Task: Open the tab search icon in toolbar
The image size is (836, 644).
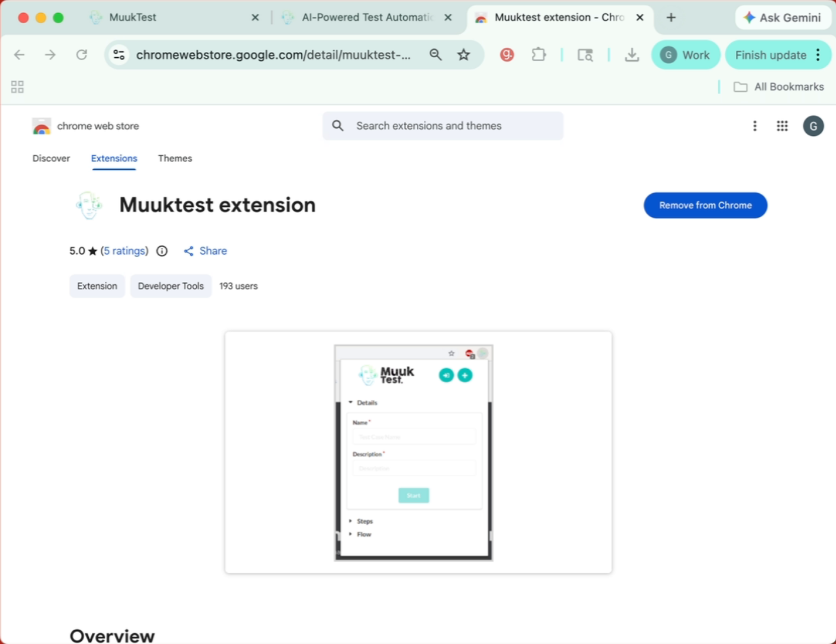Action: tap(585, 55)
